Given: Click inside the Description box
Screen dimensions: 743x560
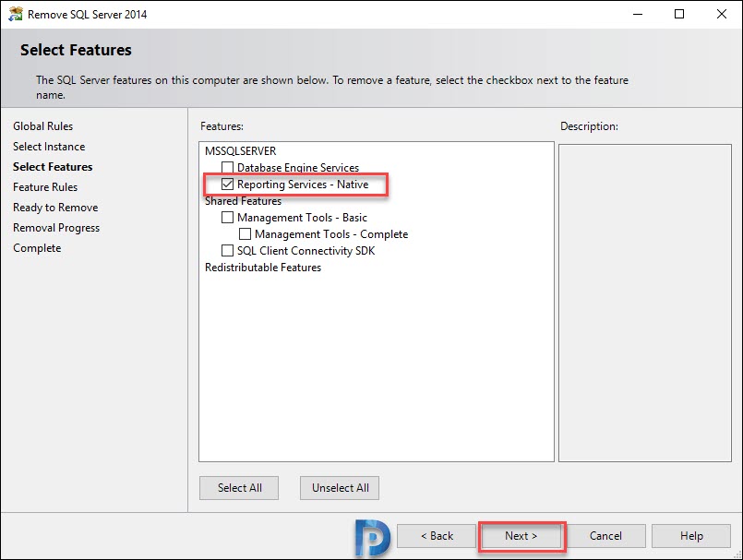Looking at the screenshot, I should (x=645, y=303).
